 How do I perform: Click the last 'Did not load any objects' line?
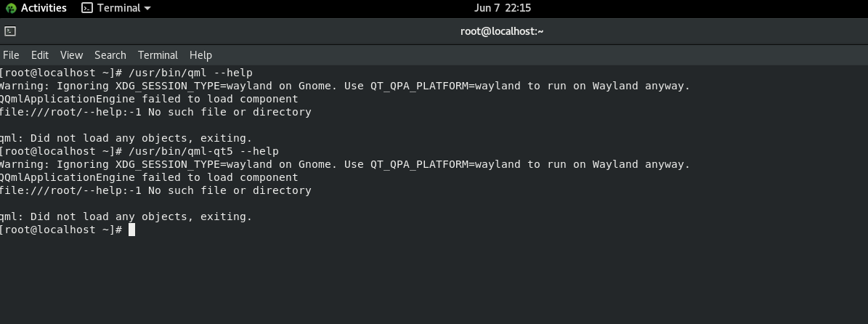click(126, 216)
